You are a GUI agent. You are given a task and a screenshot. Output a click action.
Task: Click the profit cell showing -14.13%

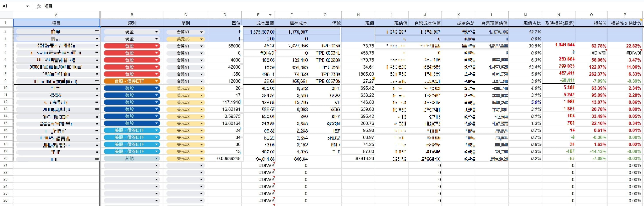click(591, 151)
